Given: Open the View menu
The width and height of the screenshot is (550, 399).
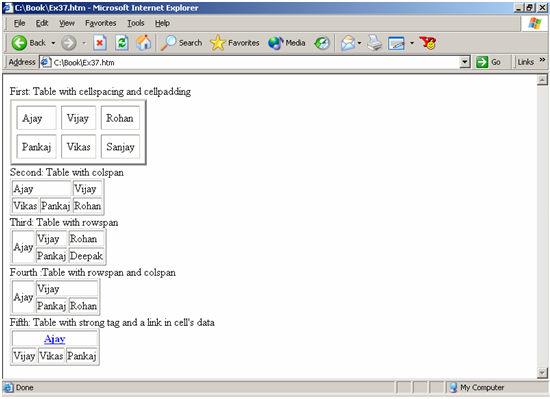Looking at the screenshot, I should click(67, 23).
